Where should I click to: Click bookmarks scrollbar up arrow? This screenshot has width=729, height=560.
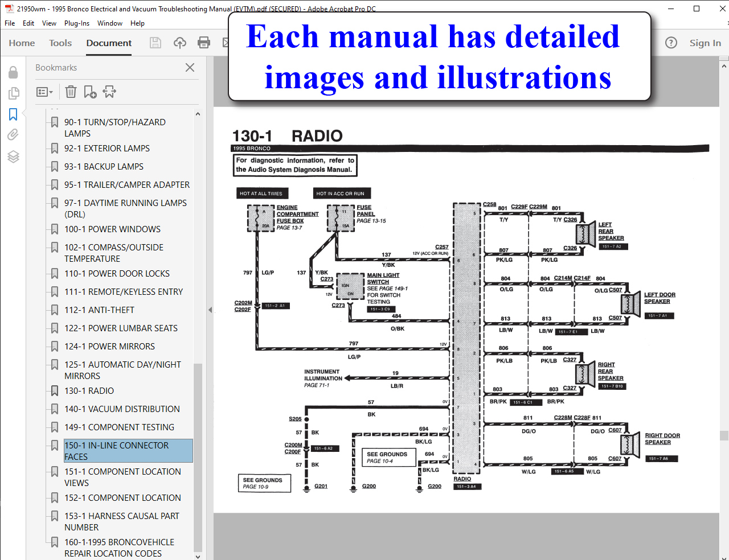click(x=198, y=114)
